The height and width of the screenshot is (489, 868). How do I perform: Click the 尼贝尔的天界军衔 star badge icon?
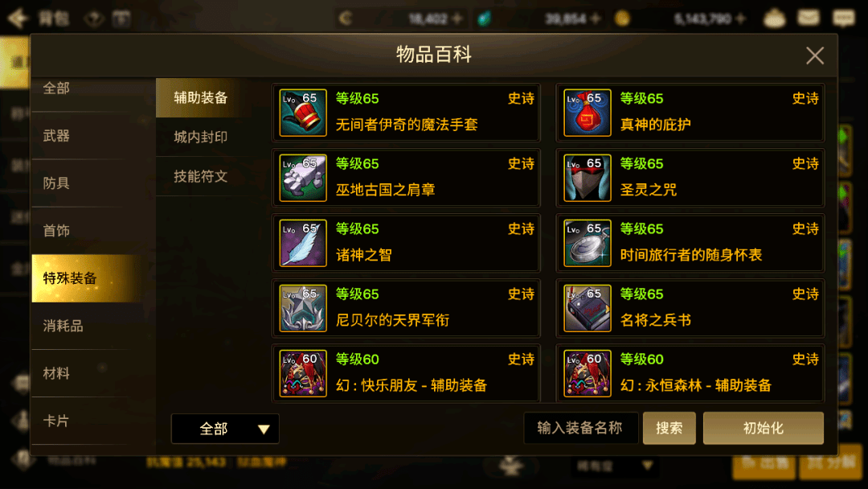(x=303, y=308)
